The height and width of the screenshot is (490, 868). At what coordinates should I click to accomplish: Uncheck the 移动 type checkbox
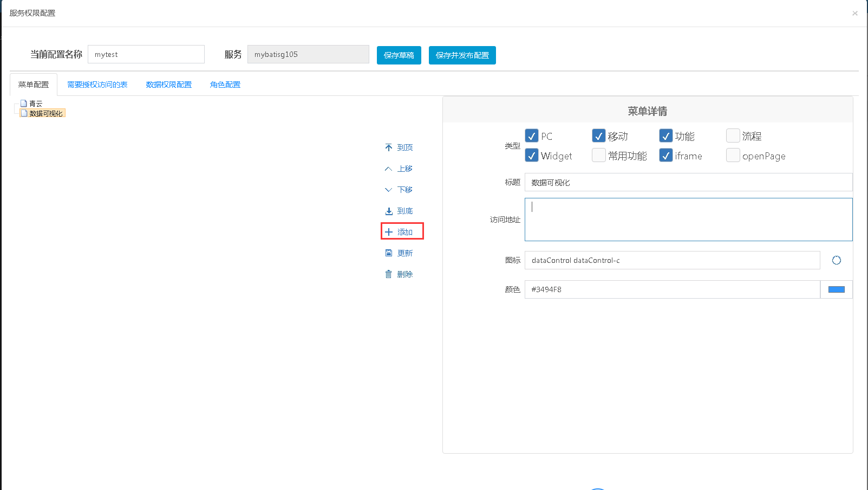click(x=599, y=136)
